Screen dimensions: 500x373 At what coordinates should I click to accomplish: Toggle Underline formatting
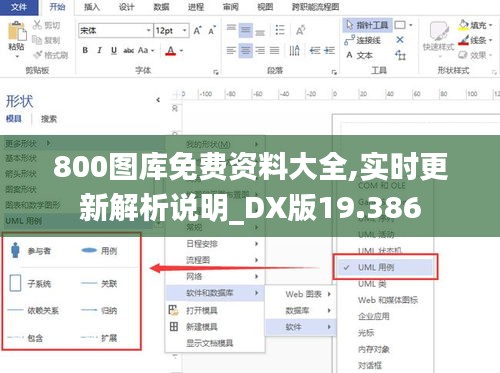click(114, 50)
